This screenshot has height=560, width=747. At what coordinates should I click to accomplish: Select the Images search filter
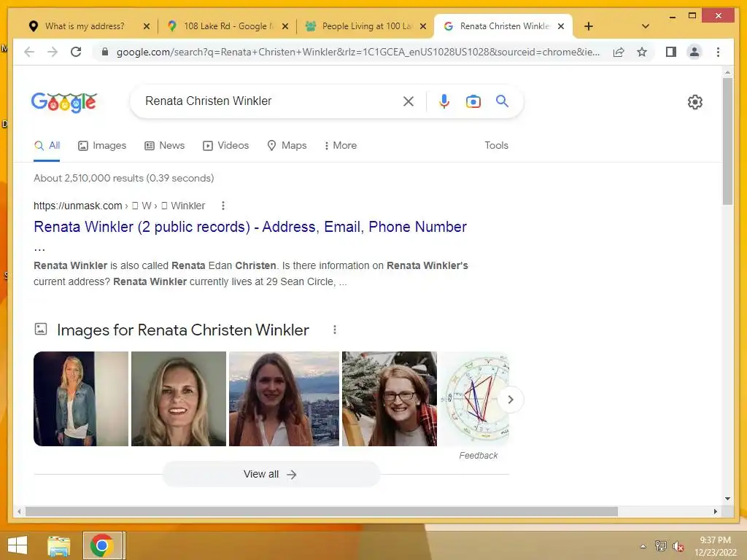[102, 146]
